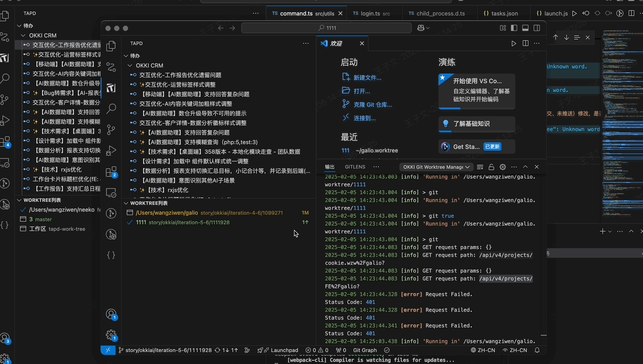643x364 pixels.
Task: Open the Extensions view icon
Action: click(111, 172)
